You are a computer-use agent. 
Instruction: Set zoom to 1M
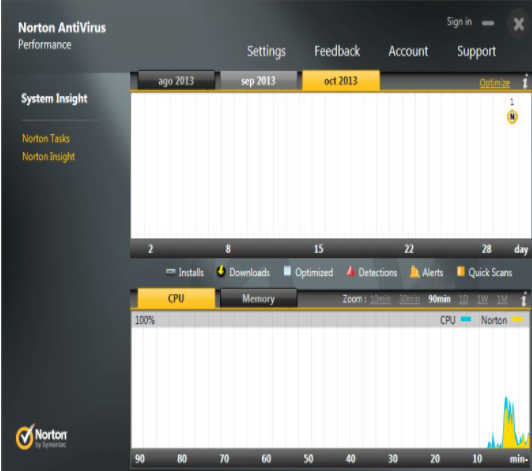(x=502, y=299)
